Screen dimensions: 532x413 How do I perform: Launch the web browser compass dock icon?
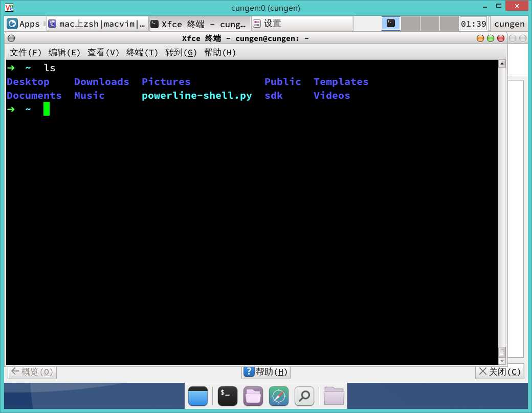[279, 396]
